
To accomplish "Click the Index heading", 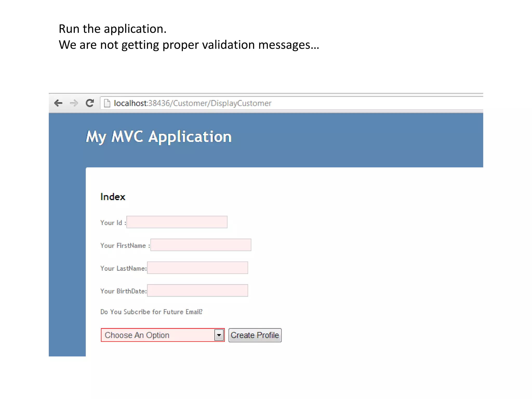I will (x=113, y=197).
